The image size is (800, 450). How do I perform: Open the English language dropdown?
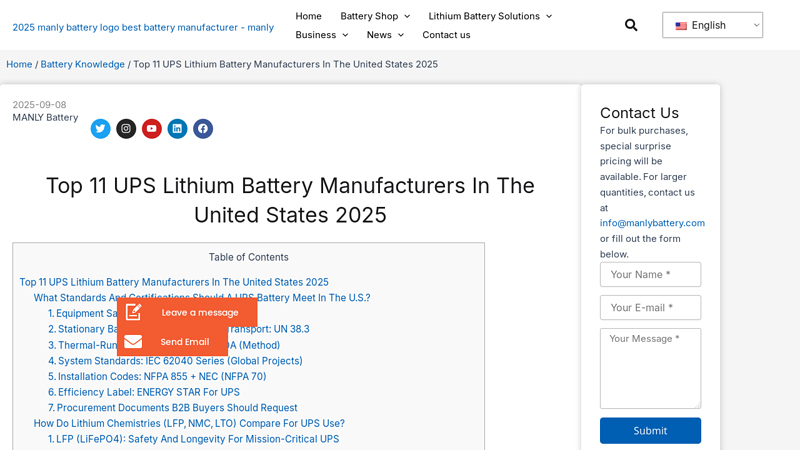(712, 25)
